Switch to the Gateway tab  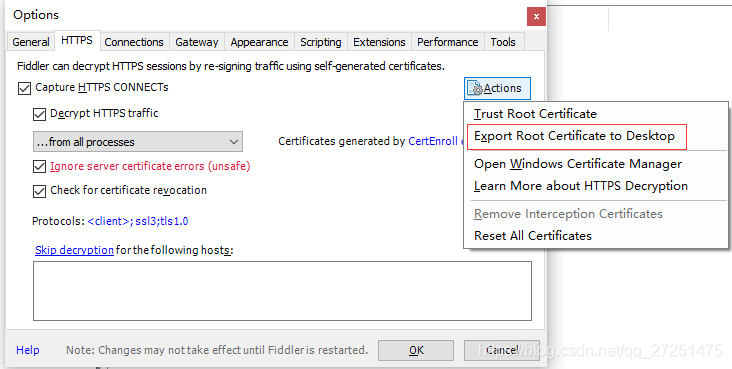coord(197,42)
